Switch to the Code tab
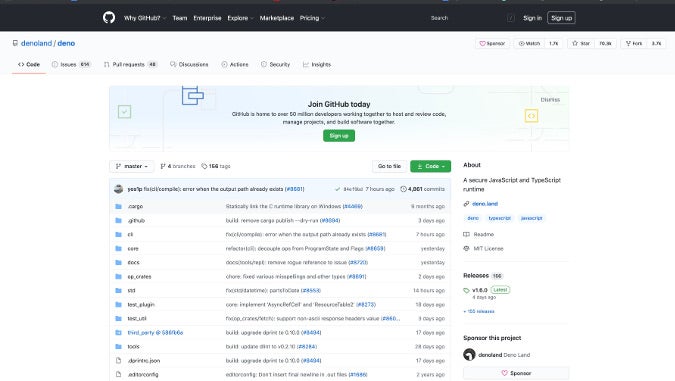The height and width of the screenshot is (381, 675). (x=29, y=65)
